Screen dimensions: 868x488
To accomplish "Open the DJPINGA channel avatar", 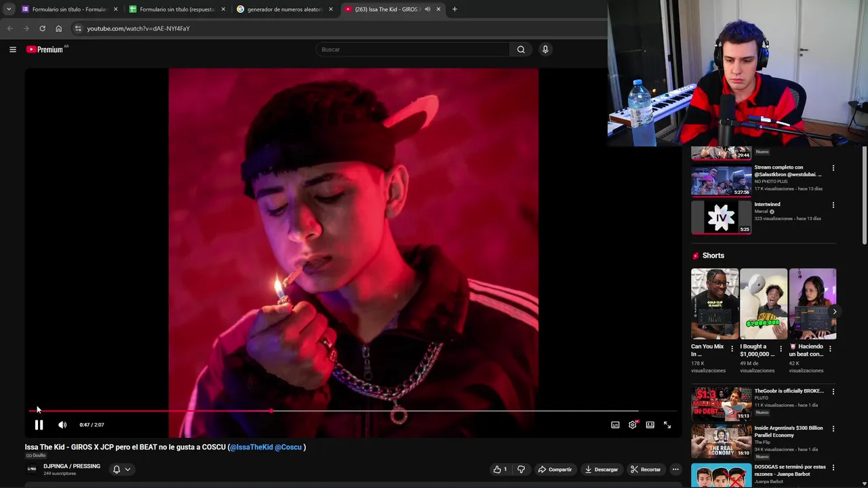I will pos(32,469).
